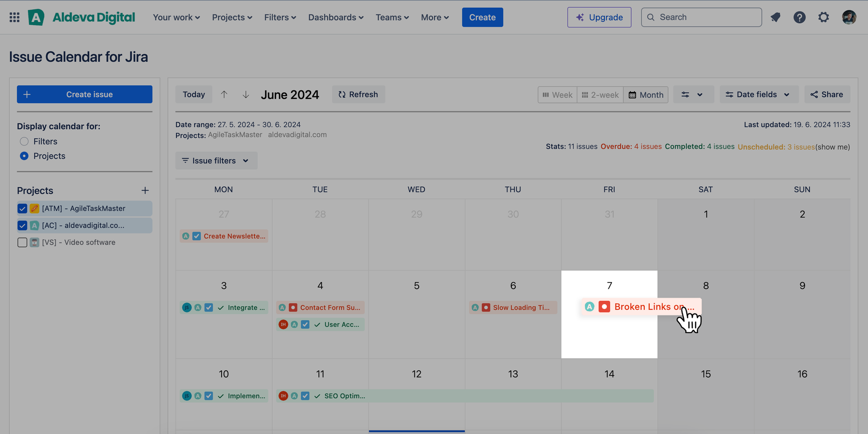Click the Create button in top bar
Viewport: 868px width, 434px height.
482,17
